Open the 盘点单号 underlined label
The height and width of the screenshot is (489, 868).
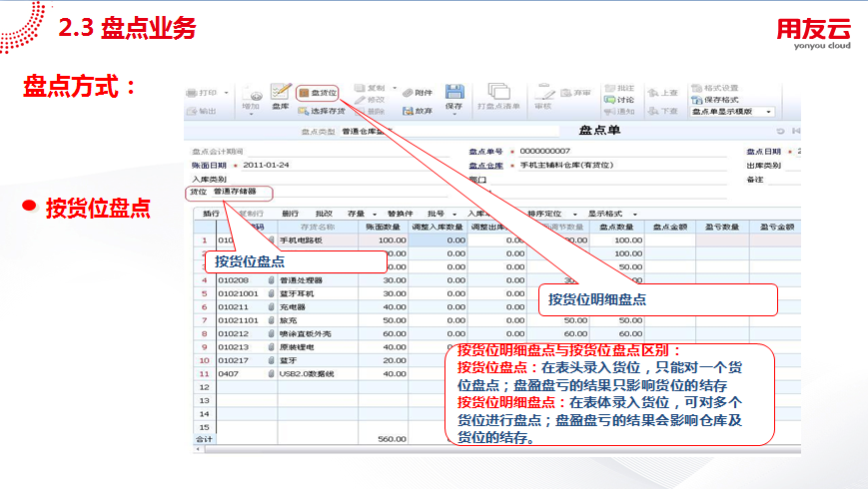click(x=486, y=151)
